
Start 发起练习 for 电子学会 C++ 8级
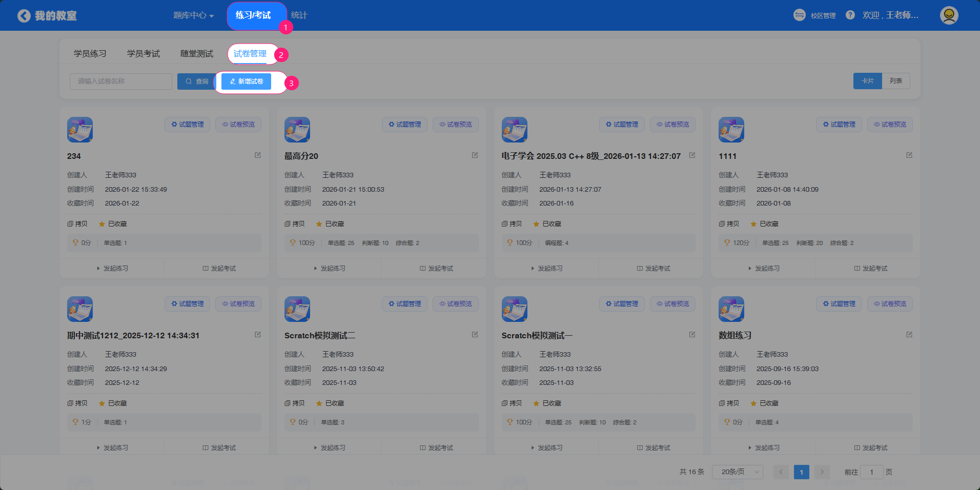pos(546,269)
